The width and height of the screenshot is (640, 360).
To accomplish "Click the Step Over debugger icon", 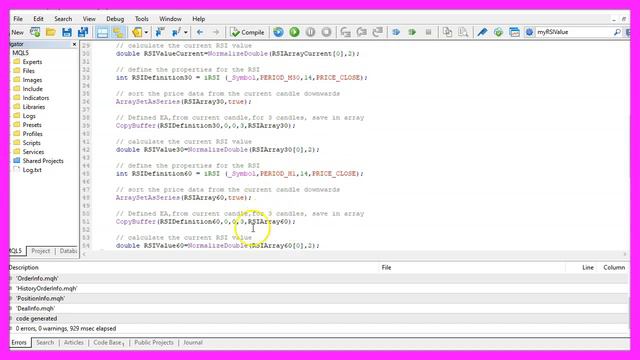I will (x=362, y=32).
